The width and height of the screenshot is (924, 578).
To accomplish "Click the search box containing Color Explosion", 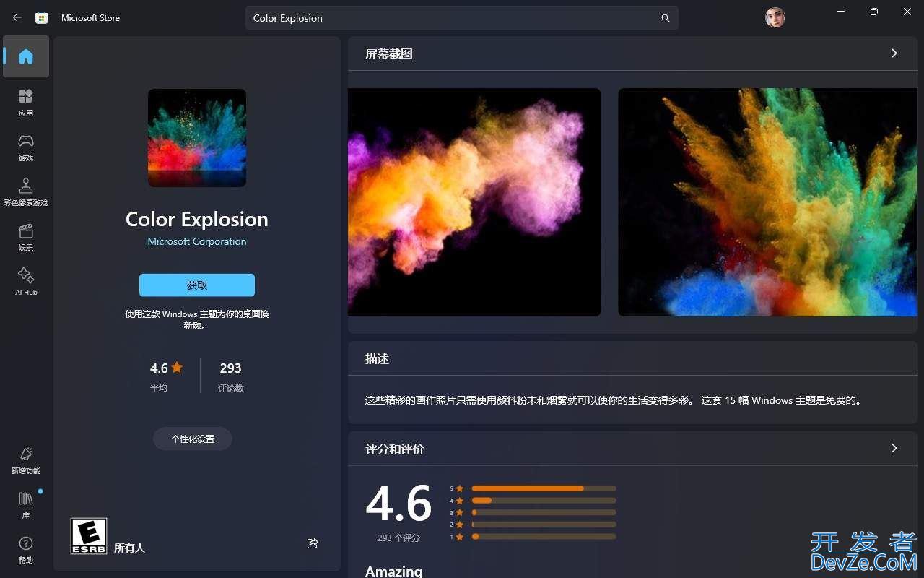I will point(462,18).
